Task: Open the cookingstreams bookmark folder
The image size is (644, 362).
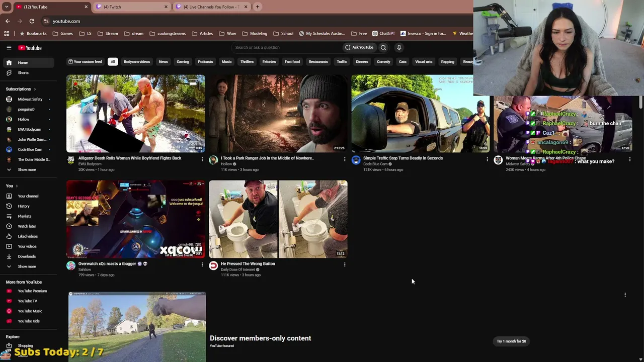Action: coord(168,34)
